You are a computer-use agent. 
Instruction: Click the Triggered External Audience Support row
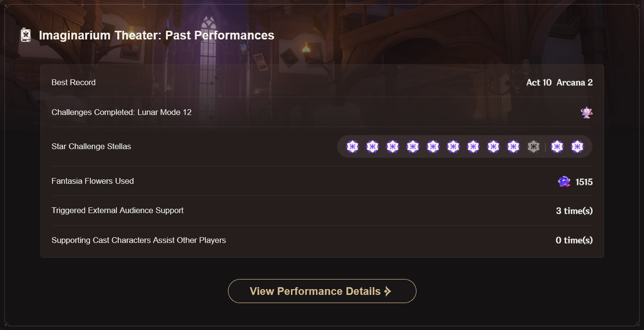coord(322,211)
